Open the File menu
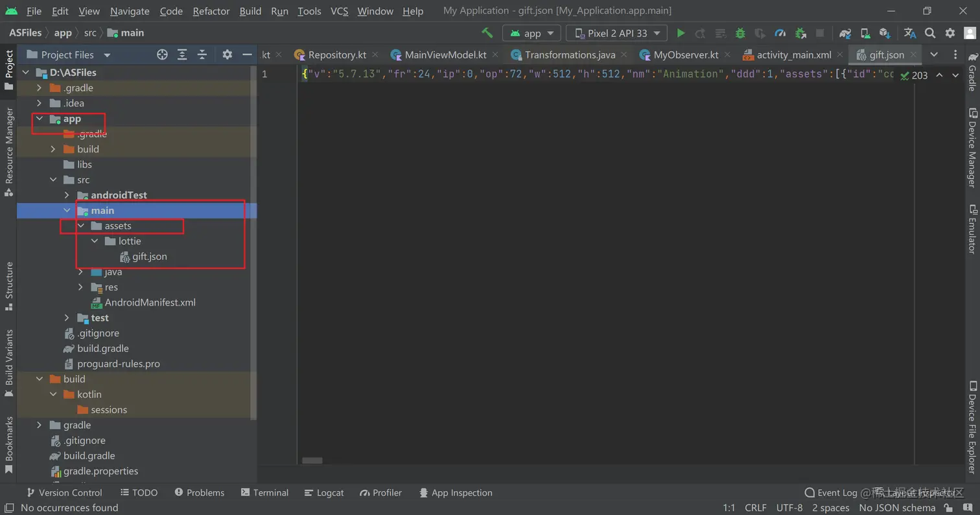Viewport: 980px width, 515px height. click(x=34, y=11)
